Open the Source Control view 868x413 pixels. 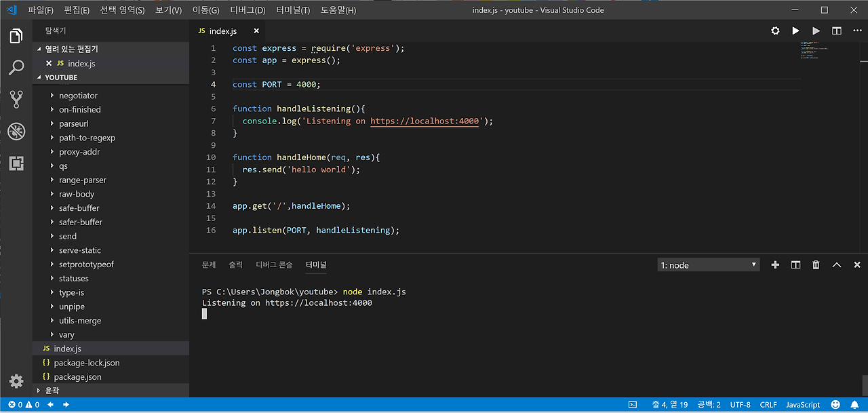[x=16, y=100]
